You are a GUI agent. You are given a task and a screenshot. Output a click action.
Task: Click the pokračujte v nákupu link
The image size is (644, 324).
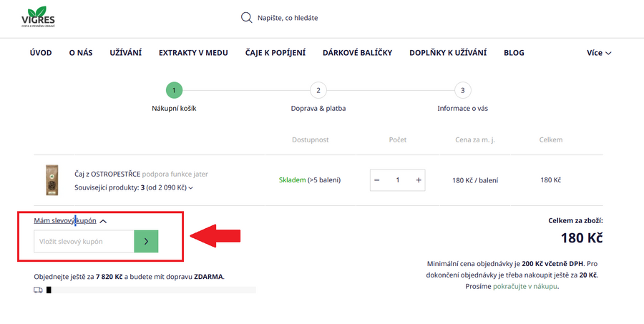click(x=525, y=286)
